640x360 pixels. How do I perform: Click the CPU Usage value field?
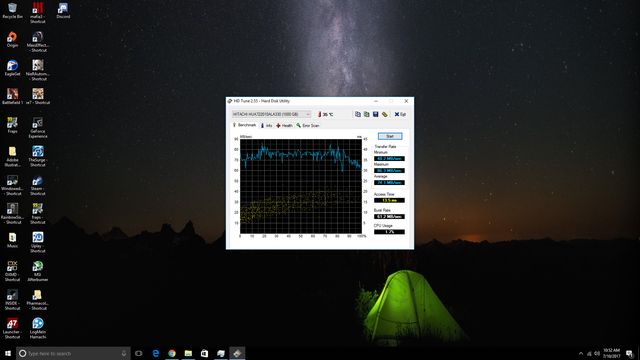point(389,232)
